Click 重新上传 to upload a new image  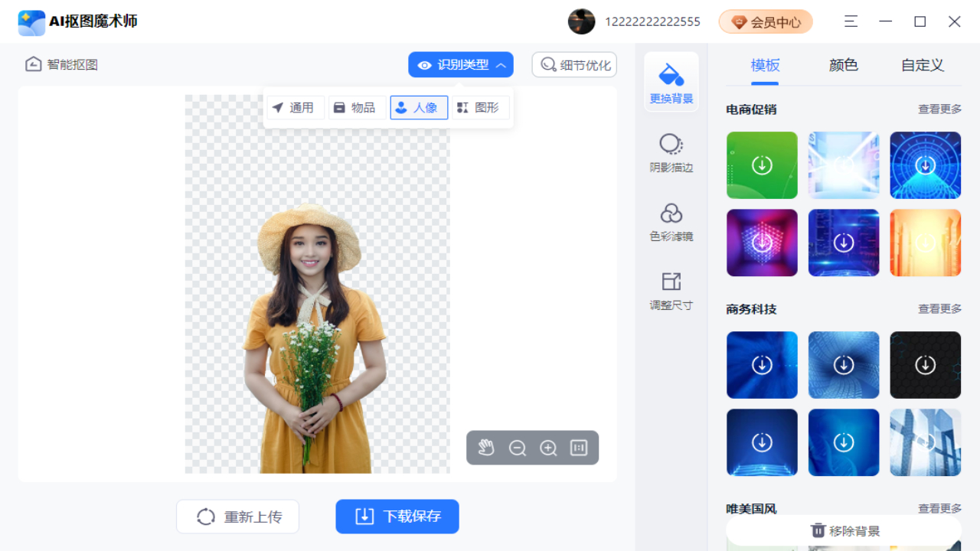pyautogui.click(x=237, y=516)
